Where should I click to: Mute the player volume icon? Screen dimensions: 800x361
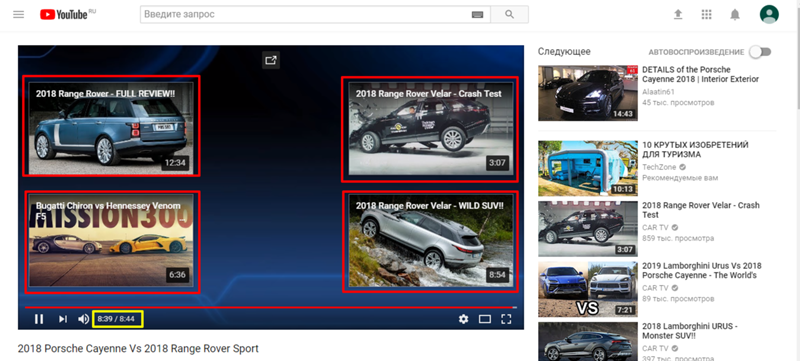pos(83,319)
